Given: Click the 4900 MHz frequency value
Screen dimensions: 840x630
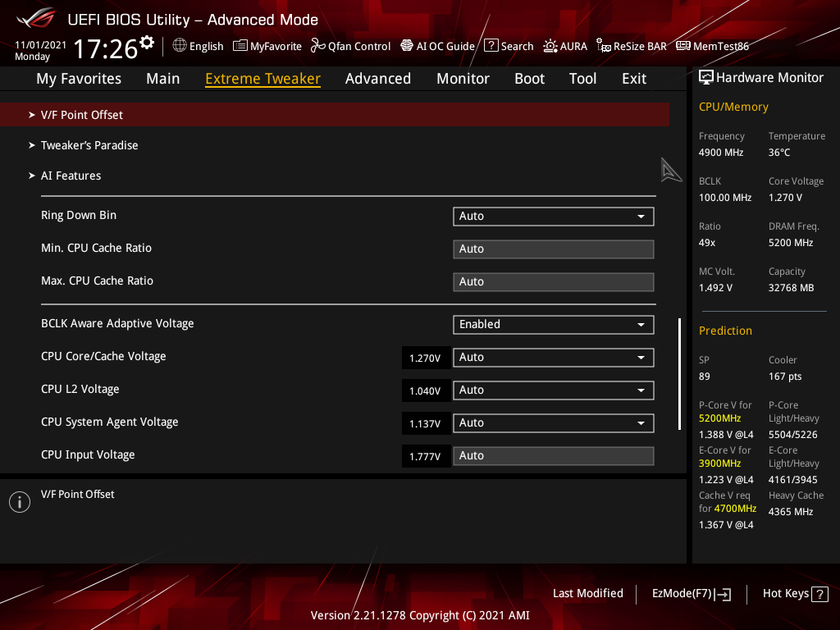Looking at the screenshot, I should [721, 153].
